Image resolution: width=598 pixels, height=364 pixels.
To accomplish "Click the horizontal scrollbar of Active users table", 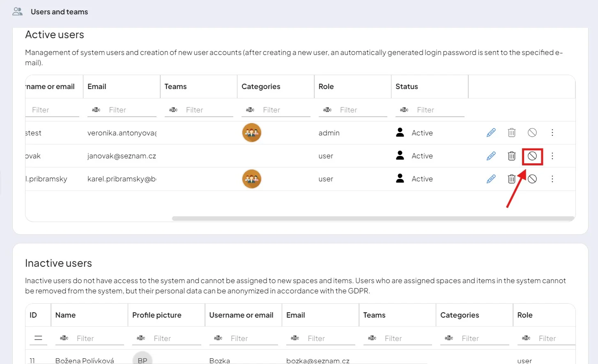I will [373, 218].
